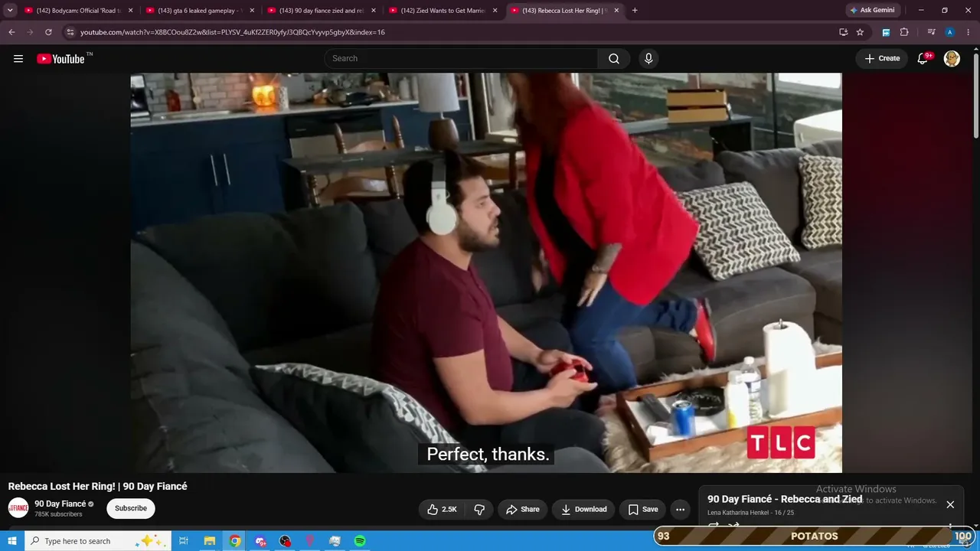Subscribe to the 90 Day Fiancé channel

point(131,508)
